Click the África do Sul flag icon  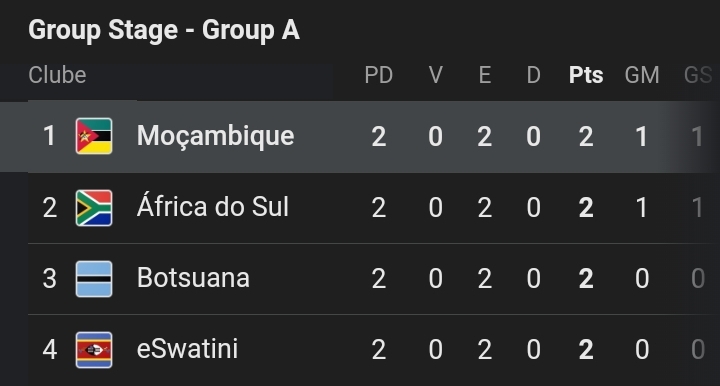pyautogui.click(x=94, y=207)
